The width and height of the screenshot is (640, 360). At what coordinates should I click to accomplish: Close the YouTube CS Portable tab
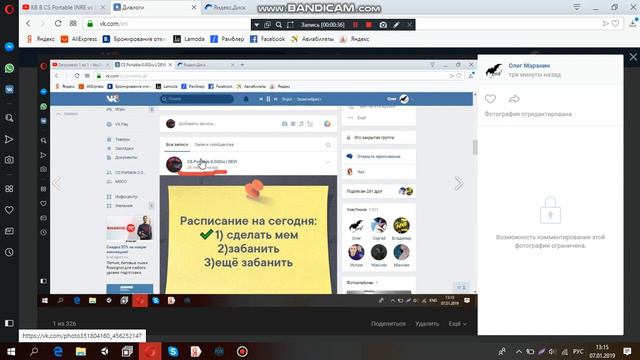tap(103, 7)
